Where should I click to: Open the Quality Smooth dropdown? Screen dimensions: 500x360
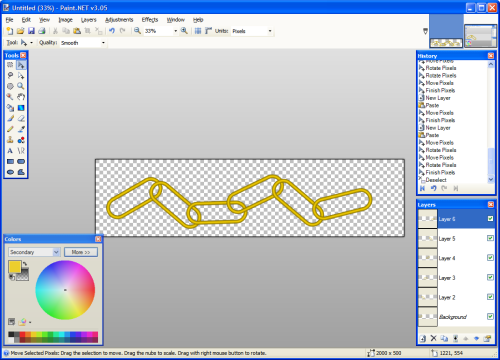point(83,43)
